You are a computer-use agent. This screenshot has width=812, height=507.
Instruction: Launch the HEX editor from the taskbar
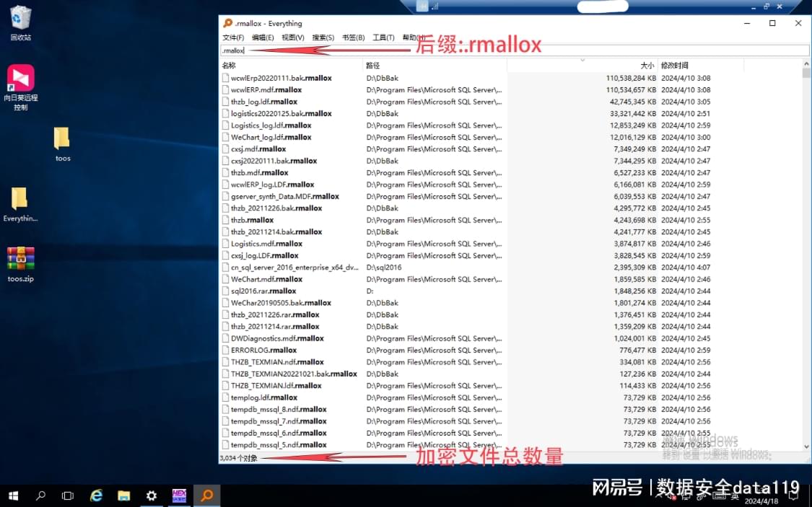179,495
